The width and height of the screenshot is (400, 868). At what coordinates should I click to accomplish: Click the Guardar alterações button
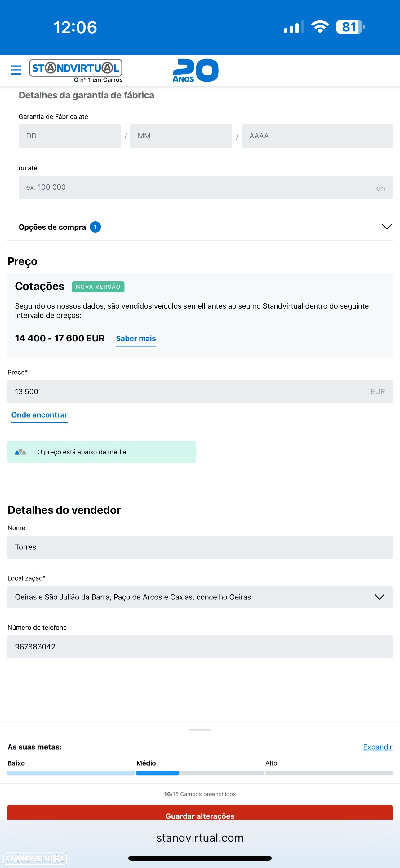[200, 813]
